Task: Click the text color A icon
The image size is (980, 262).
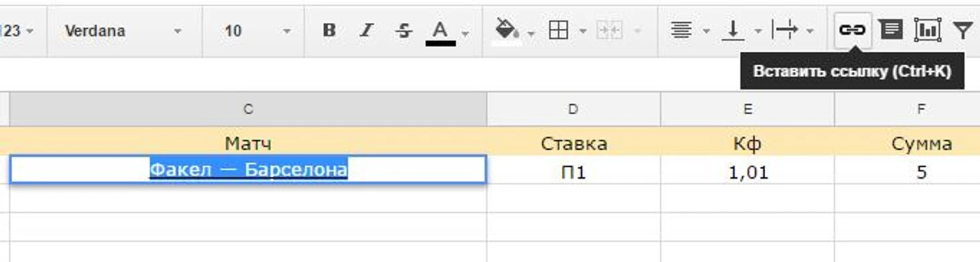Action: pyautogui.click(x=440, y=31)
